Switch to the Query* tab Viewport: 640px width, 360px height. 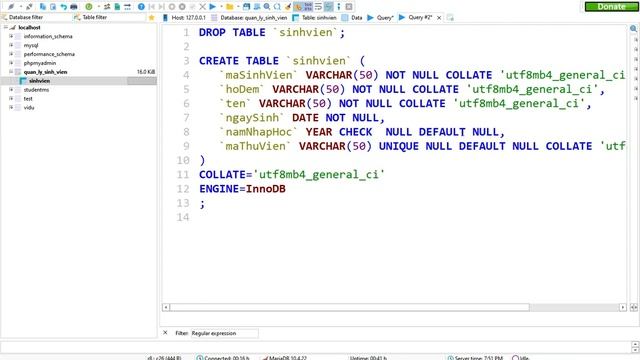380,18
